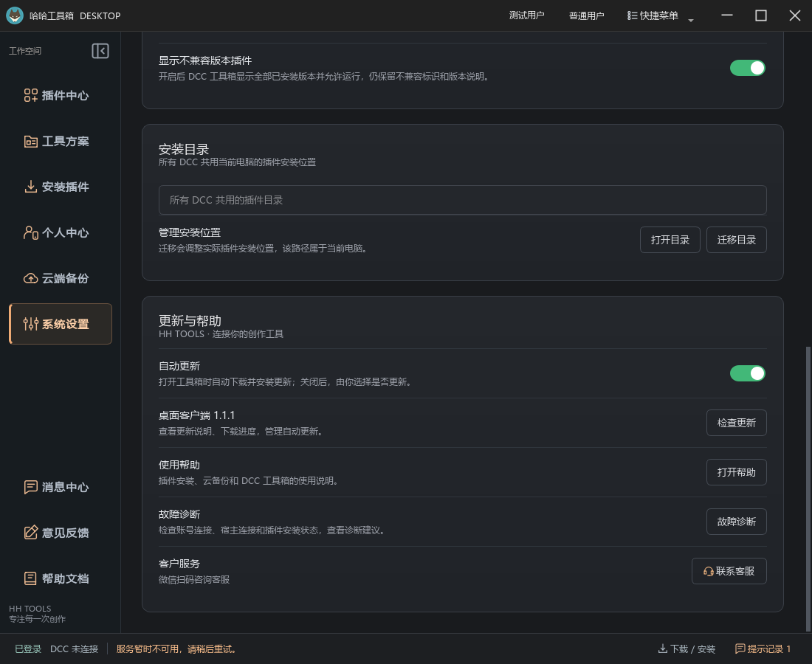Click the 更新与帮助 section heading
Viewport: 812px width, 664px height.
pos(190,320)
